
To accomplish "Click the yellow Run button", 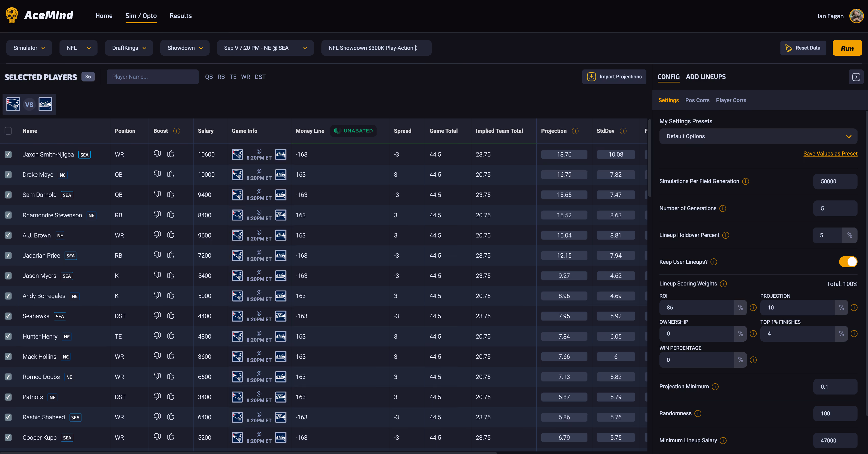I will tap(847, 48).
